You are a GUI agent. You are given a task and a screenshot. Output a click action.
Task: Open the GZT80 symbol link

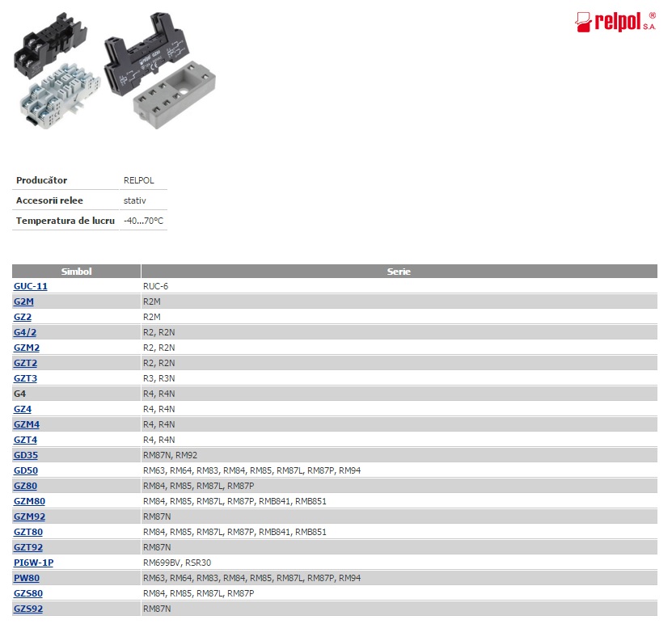[x=28, y=532]
